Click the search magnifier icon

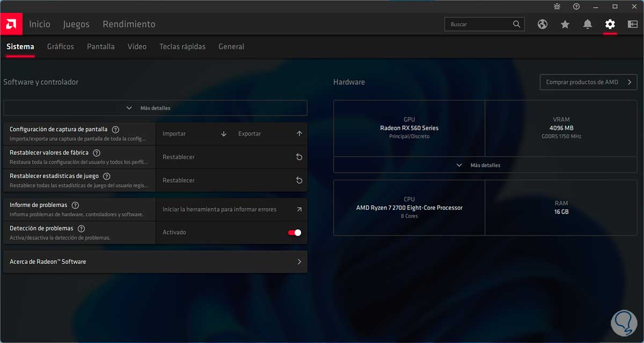click(x=516, y=24)
